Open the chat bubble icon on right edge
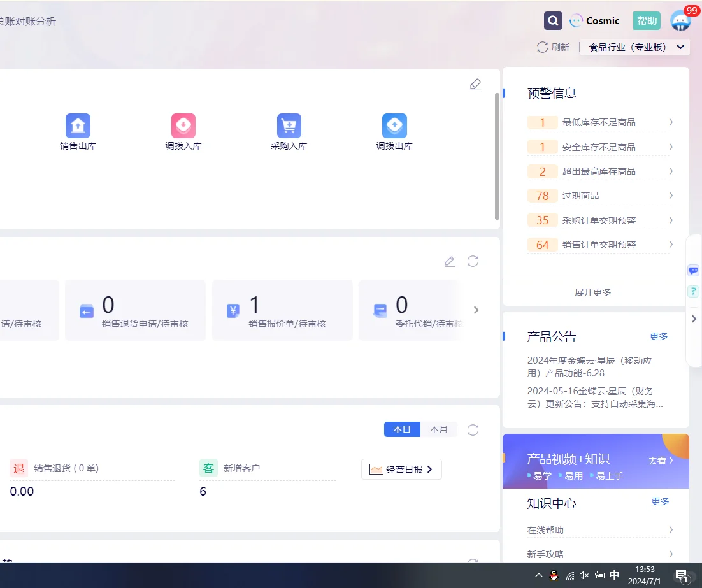Image resolution: width=702 pixels, height=588 pixels. click(x=693, y=270)
